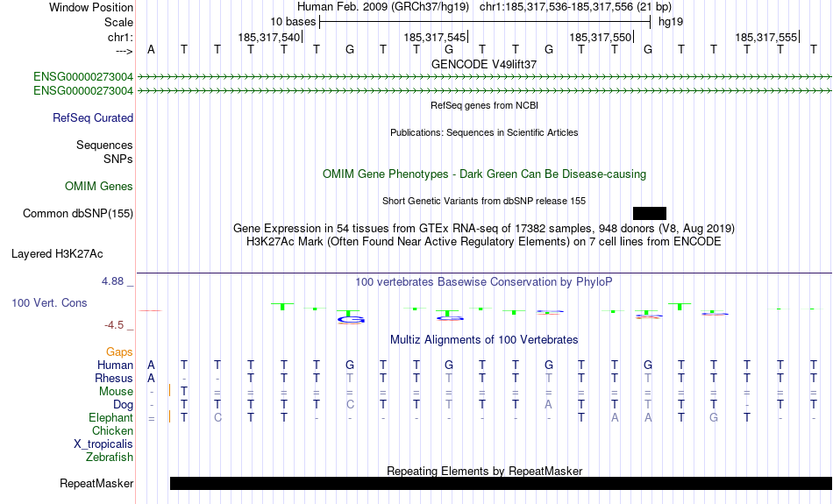The width and height of the screenshot is (833, 504).
Task: Click 'RefSeq genes from NCBI' title
Action: click(x=485, y=105)
